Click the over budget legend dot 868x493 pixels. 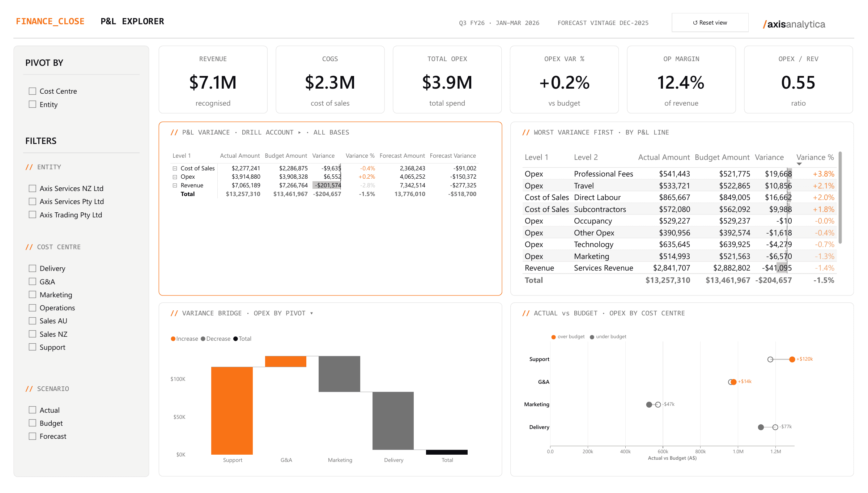(x=553, y=337)
